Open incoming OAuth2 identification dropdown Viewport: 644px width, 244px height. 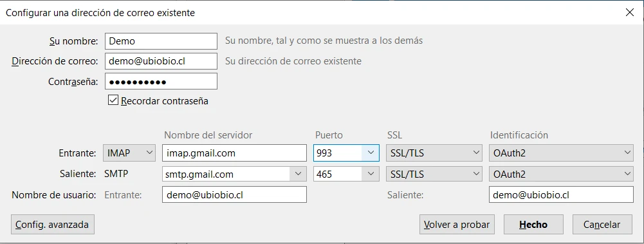point(561,153)
